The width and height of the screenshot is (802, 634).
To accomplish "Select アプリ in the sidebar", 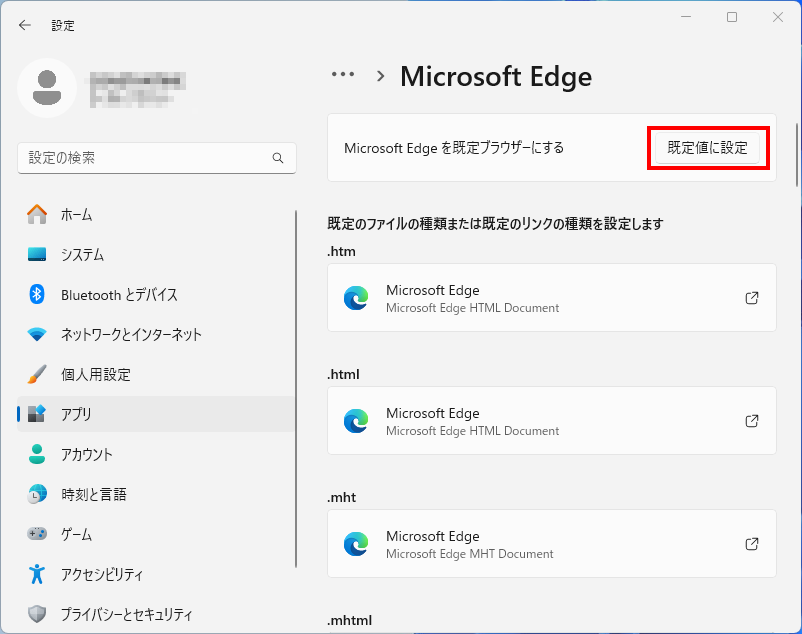I will point(155,414).
